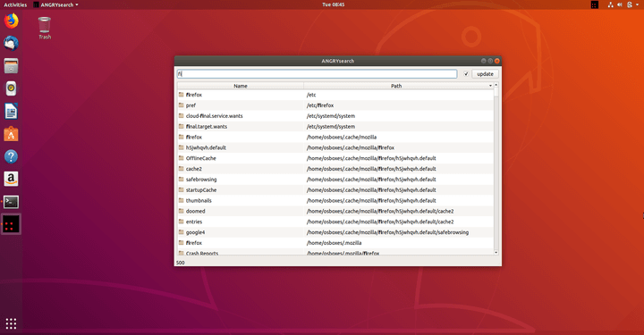Open the system menu arrow in top bar

pos(638,5)
